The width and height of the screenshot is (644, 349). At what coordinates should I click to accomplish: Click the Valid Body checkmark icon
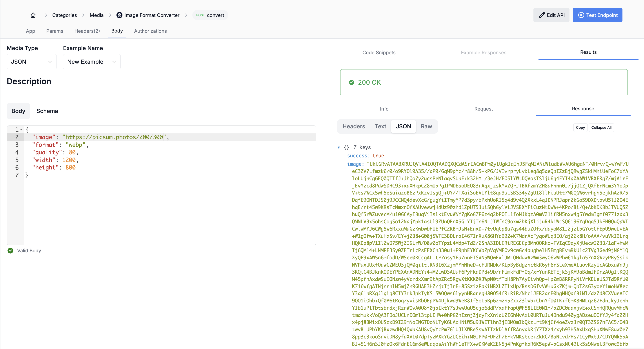10,251
